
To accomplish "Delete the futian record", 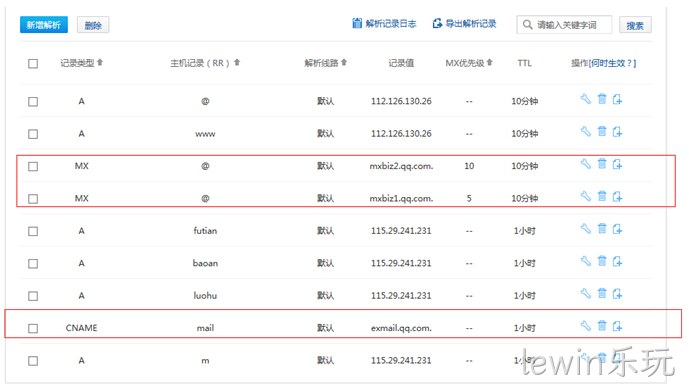I will point(602,228).
